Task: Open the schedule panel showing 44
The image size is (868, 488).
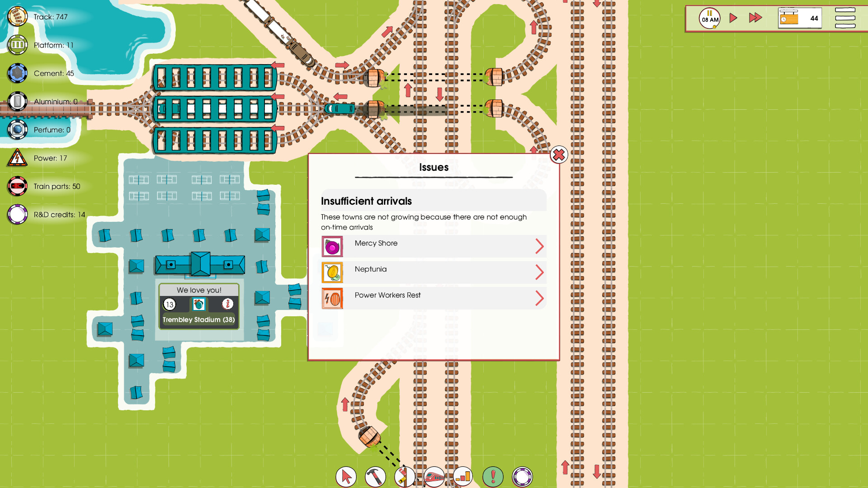Action: click(800, 18)
